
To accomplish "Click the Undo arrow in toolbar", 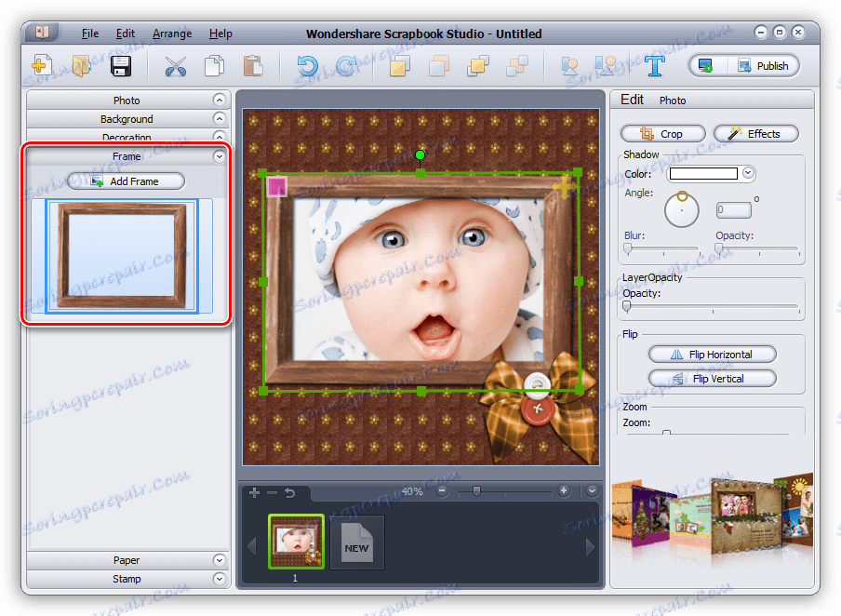I will [308, 66].
